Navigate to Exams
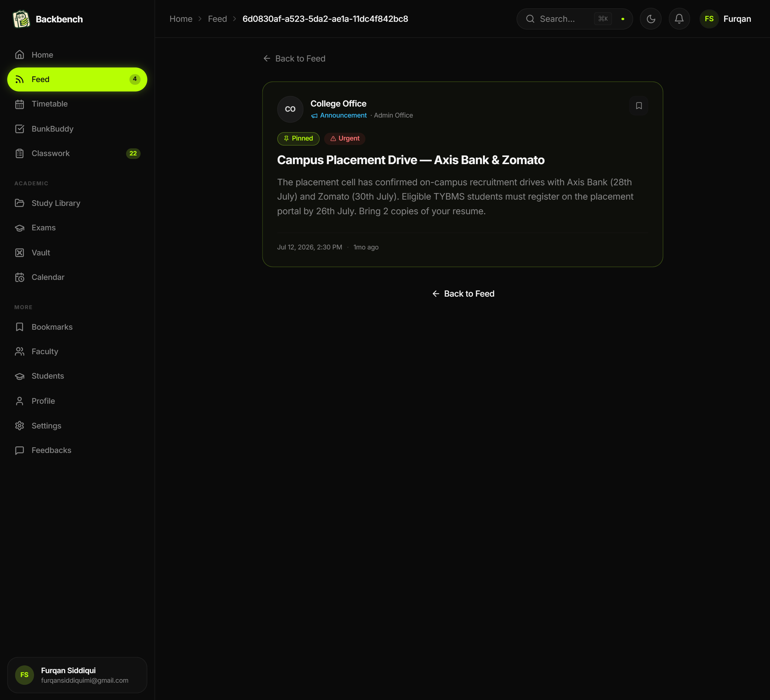 tap(77, 228)
